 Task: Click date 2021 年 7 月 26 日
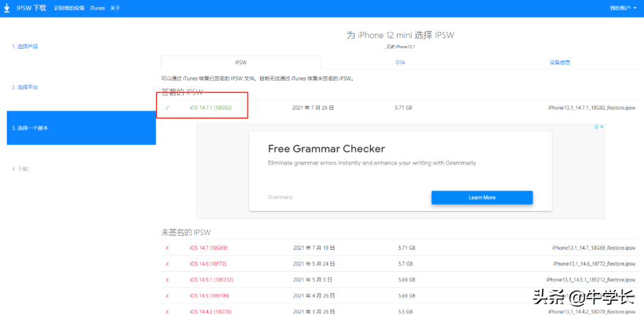tap(313, 108)
